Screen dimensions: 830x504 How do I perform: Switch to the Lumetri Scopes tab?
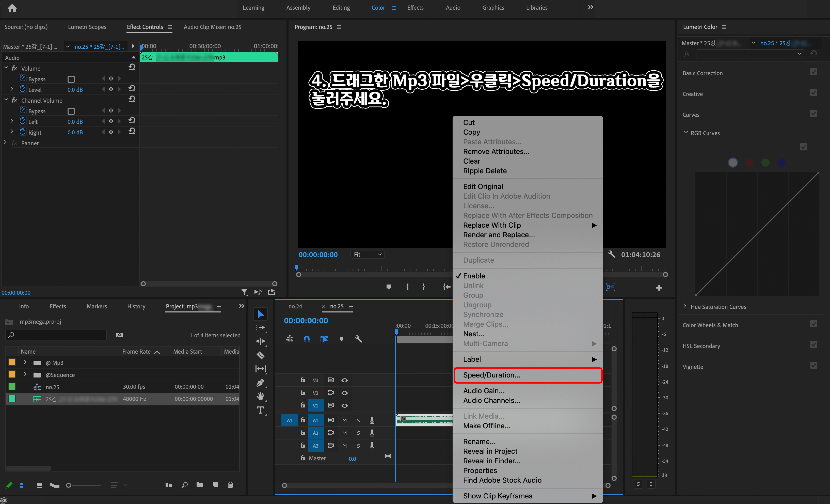[87, 27]
